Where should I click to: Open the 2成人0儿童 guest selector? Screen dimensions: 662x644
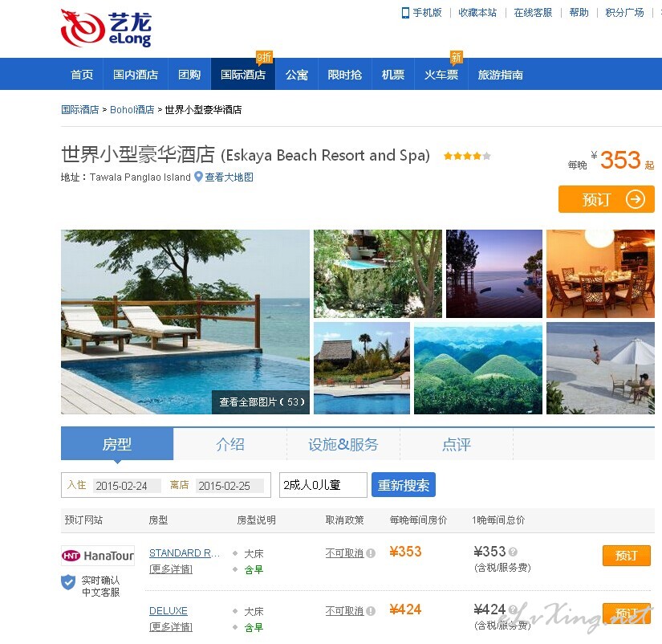(x=323, y=485)
